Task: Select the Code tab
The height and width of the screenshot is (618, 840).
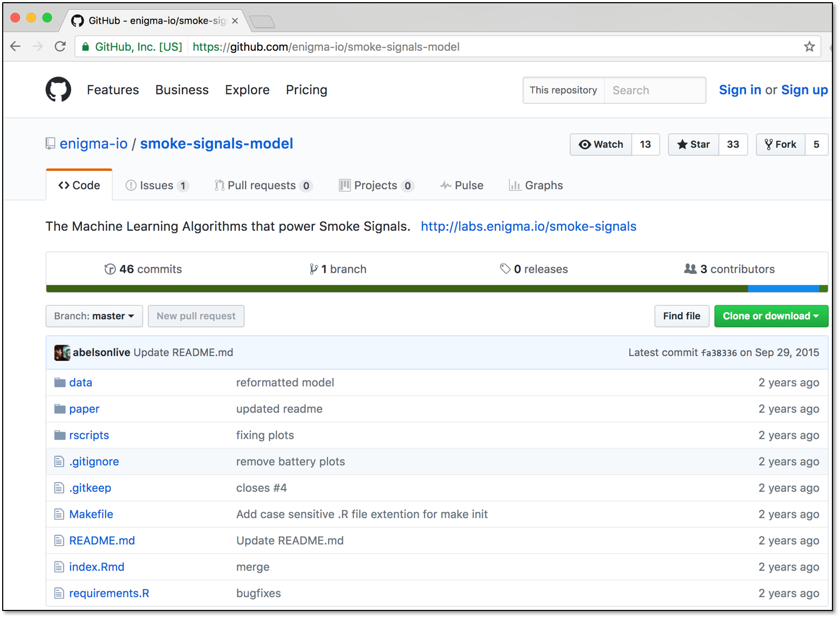Action: click(79, 186)
